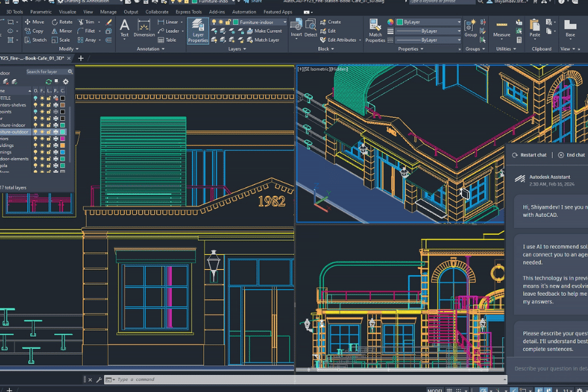The height and width of the screenshot is (392, 588).
Task: Toggle lock icon of the Furniture-outdoor layer
Action: click(50, 132)
